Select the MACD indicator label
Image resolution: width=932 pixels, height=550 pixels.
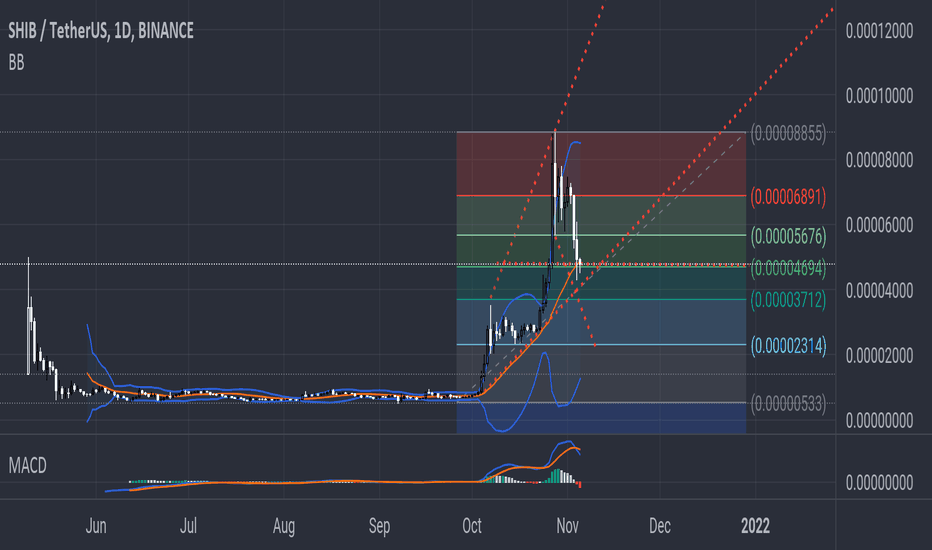27,465
